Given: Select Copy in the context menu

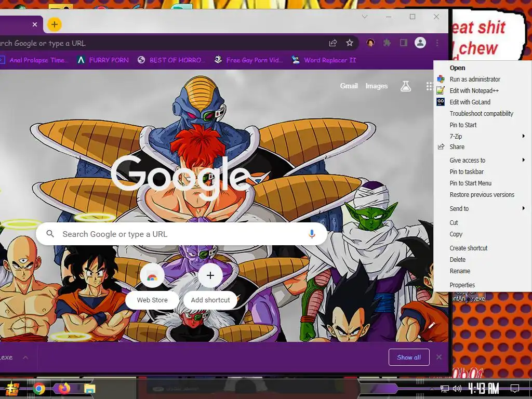Looking at the screenshot, I should pyautogui.click(x=483, y=234).
